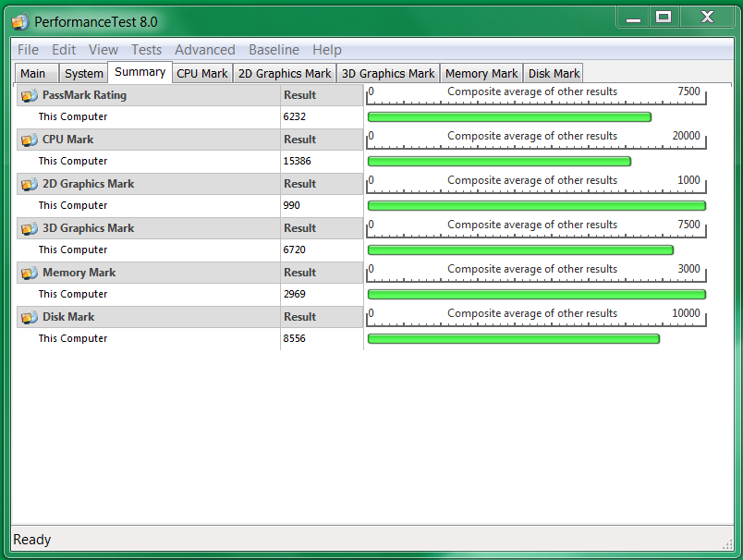Click the Disk Mark result bar
The height and width of the screenshot is (560, 743).
coord(514,339)
